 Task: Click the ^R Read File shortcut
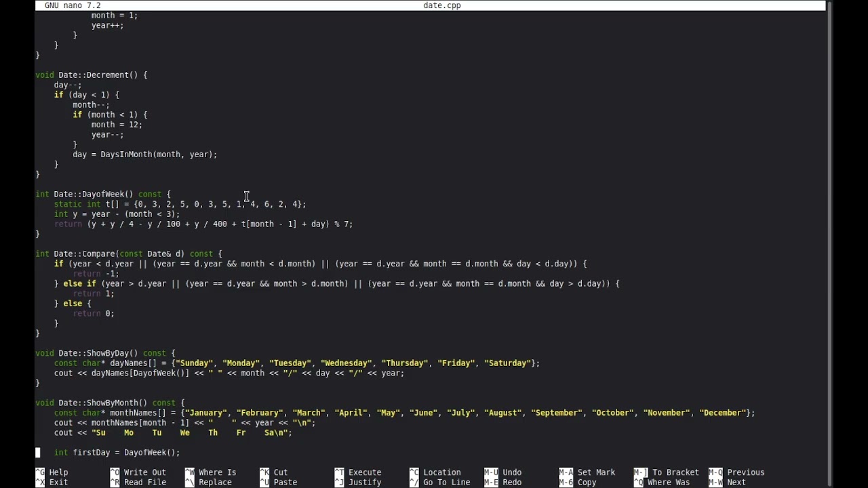click(138, 483)
